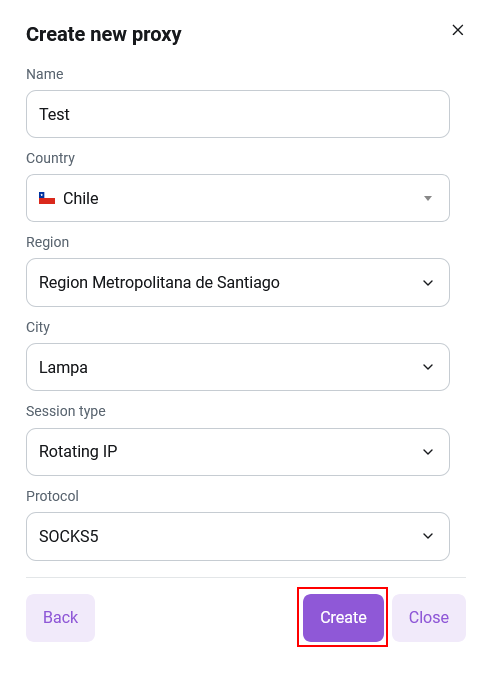Select the Chile country combo box

click(238, 198)
